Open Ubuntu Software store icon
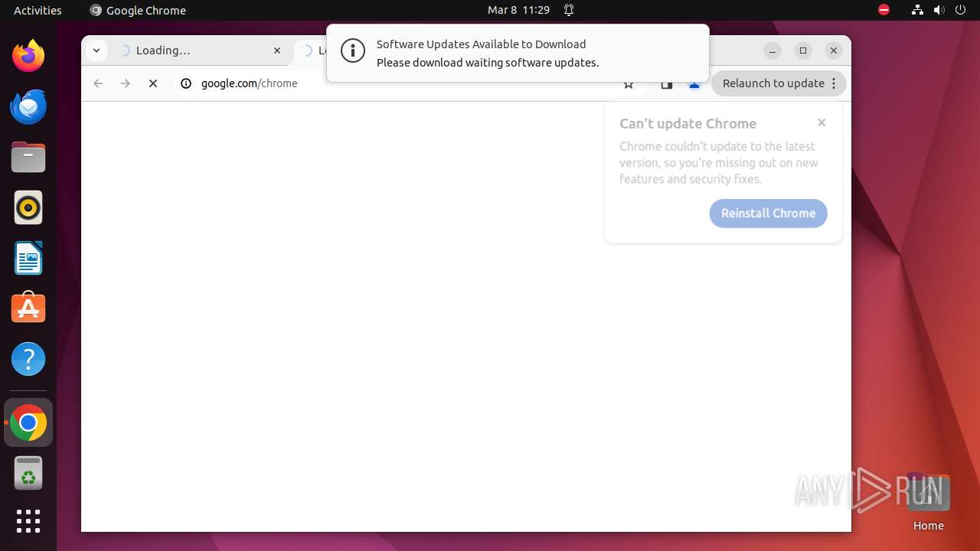Image resolution: width=980 pixels, height=551 pixels. click(28, 308)
